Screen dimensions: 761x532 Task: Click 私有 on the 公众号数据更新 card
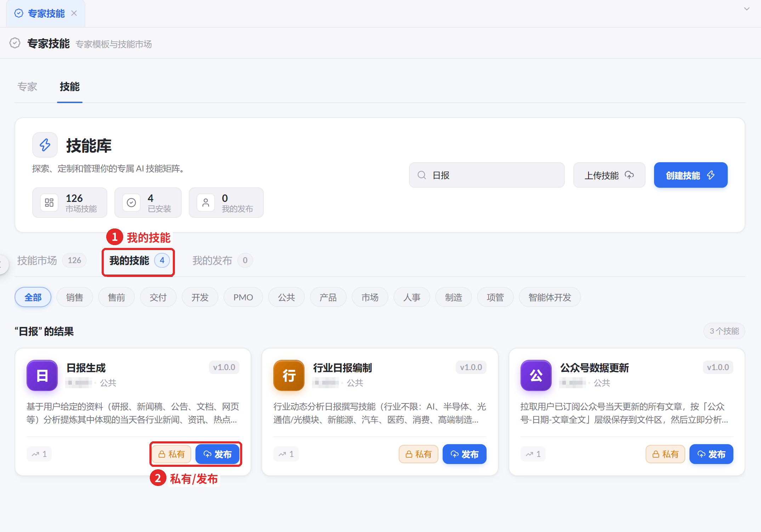point(665,454)
